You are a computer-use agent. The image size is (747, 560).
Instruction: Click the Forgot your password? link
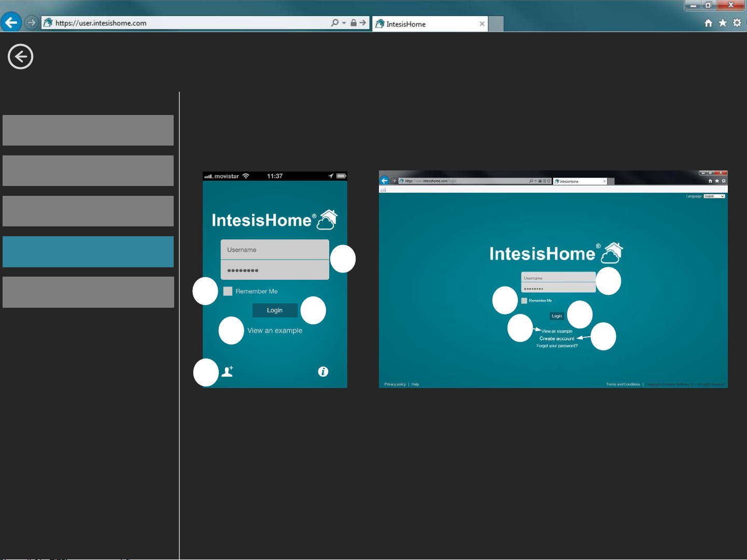pos(557,346)
